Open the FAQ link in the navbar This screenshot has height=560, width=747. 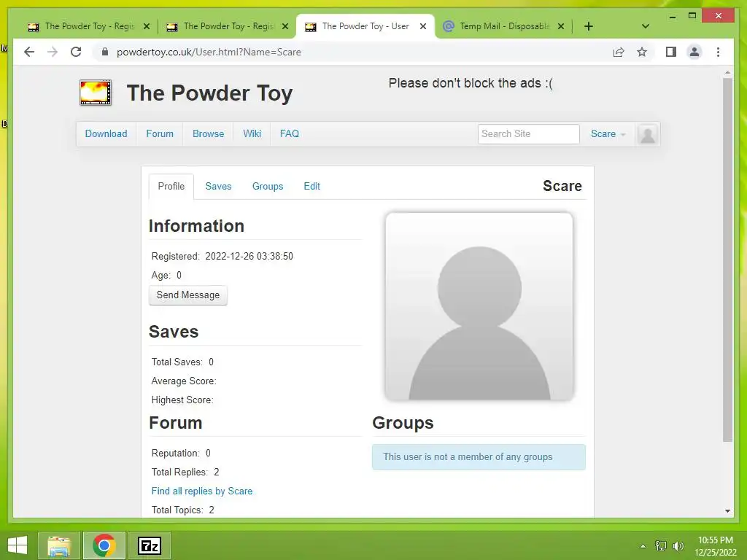pos(290,134)
